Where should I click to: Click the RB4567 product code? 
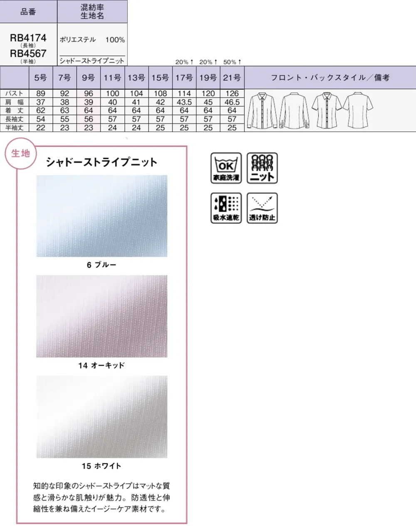(x=29, y=52)
